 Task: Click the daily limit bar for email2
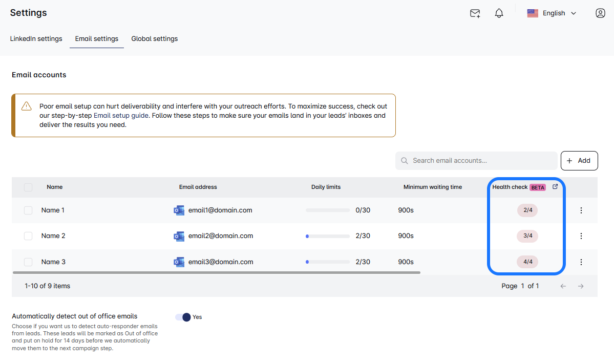328,236
